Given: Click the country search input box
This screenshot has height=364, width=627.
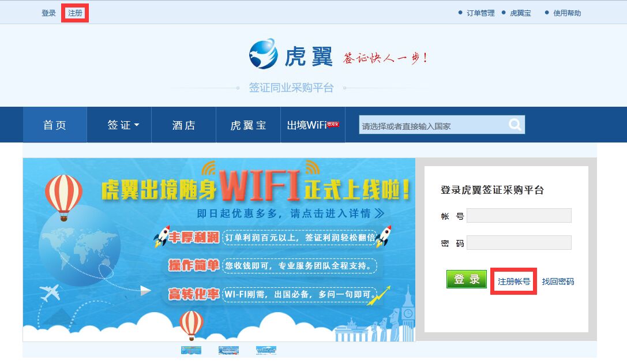Looking at the screenshot, I should tap(434, 125).
